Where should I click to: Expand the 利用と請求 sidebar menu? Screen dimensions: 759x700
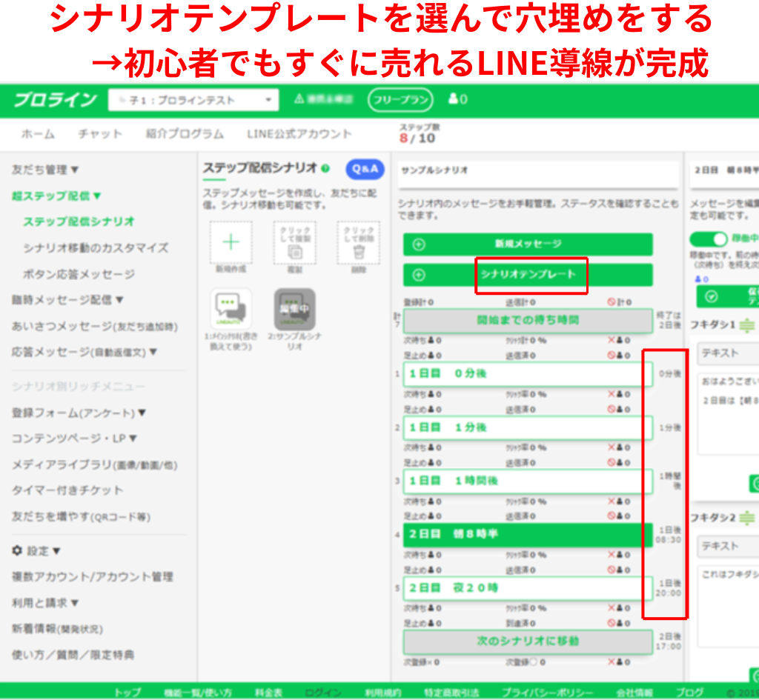45,603
